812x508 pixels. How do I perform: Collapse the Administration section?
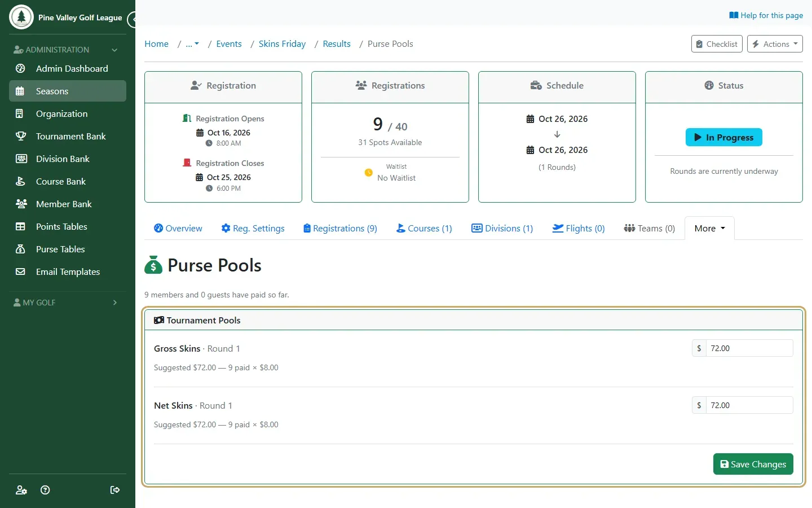click(67, 50)
